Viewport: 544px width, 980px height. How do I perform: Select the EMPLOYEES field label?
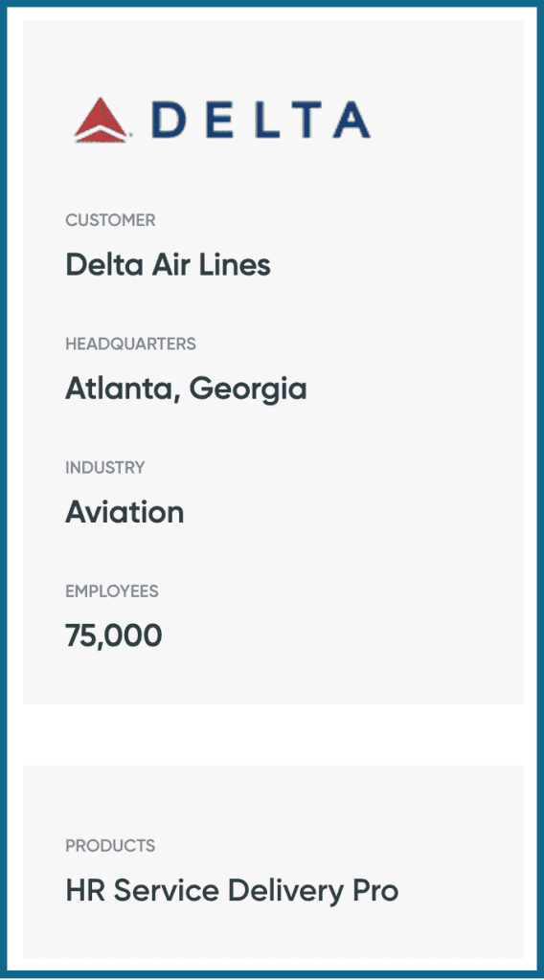112,591
